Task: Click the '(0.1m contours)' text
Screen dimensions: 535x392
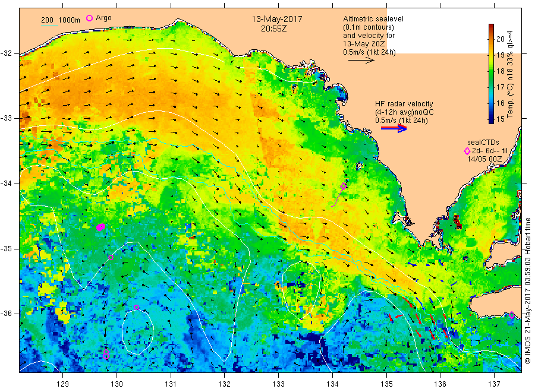Action: (369, 27)
